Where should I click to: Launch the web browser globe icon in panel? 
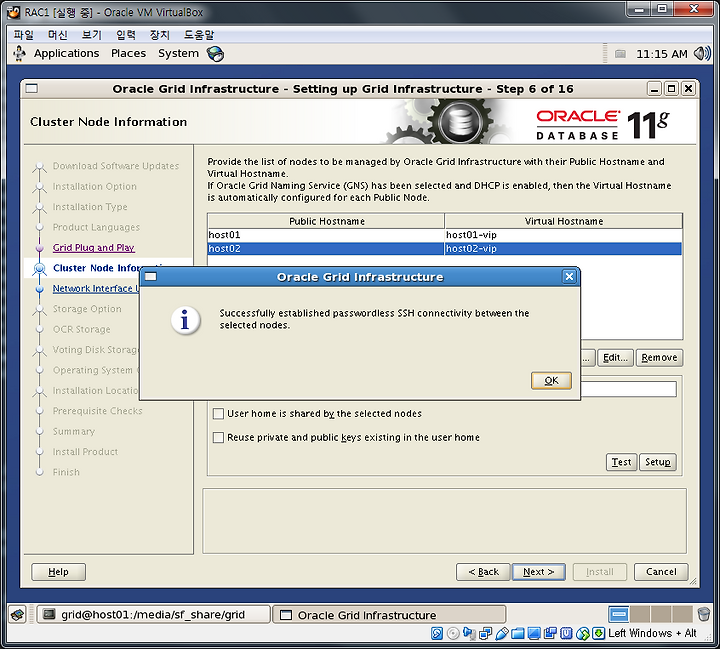pyautogui.click(x=215, y=54)
